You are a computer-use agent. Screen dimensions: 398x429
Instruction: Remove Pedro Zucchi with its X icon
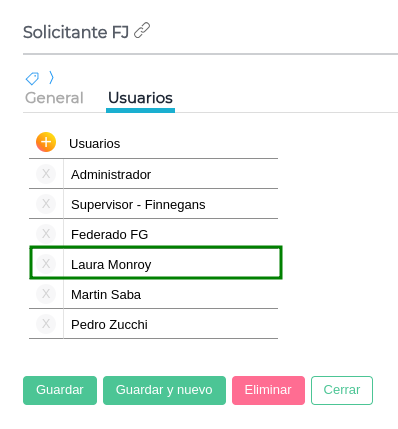pos(46,324)
